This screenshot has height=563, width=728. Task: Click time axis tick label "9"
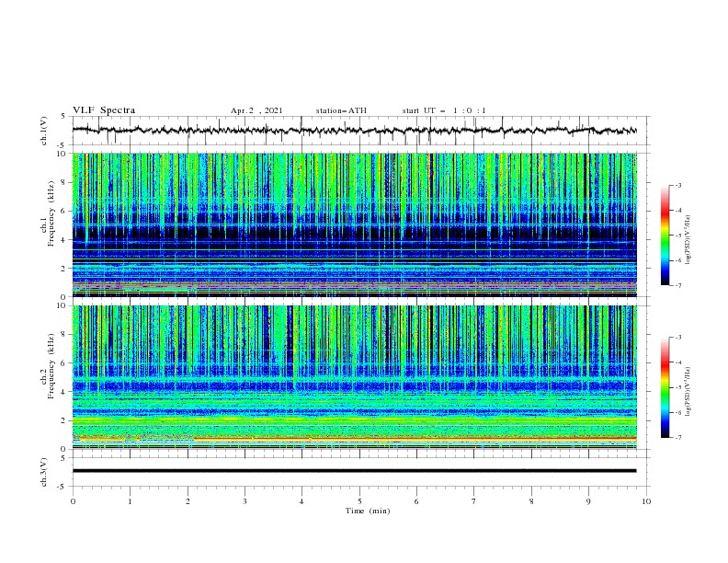click(x=588, y=501)
